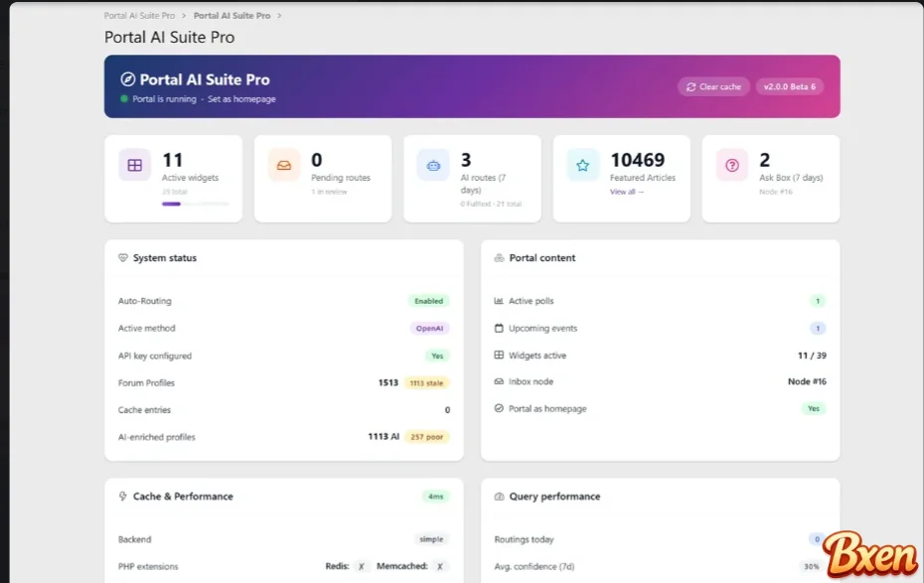Click the Pending routes inbox icon
The width and height of the screenshot is (924, 583).
284,165
